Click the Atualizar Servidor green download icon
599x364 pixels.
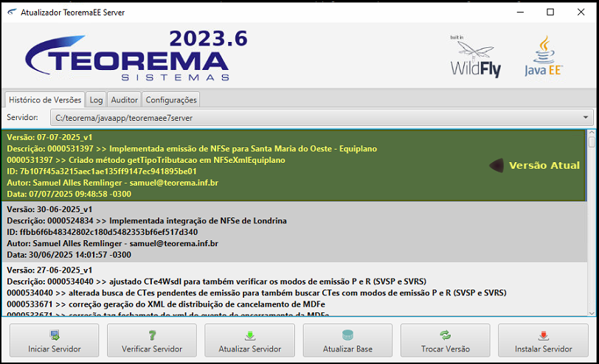250,335
